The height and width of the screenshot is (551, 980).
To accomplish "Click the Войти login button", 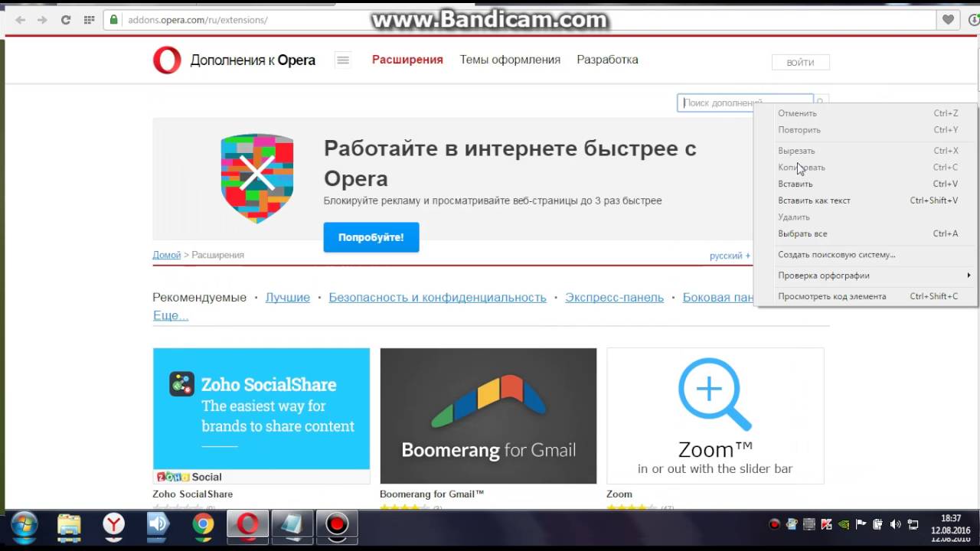I will (800, 63).
